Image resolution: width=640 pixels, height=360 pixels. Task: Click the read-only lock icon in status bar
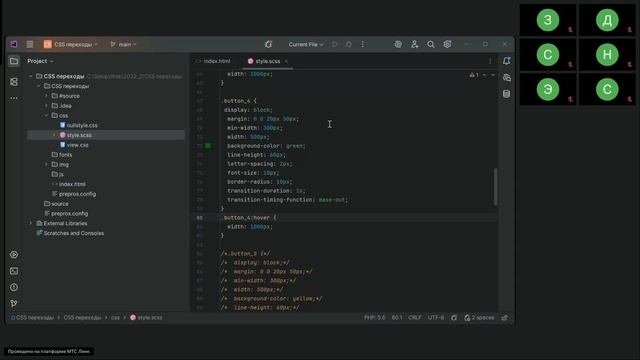pyautogui.click(x=505, y=318)
